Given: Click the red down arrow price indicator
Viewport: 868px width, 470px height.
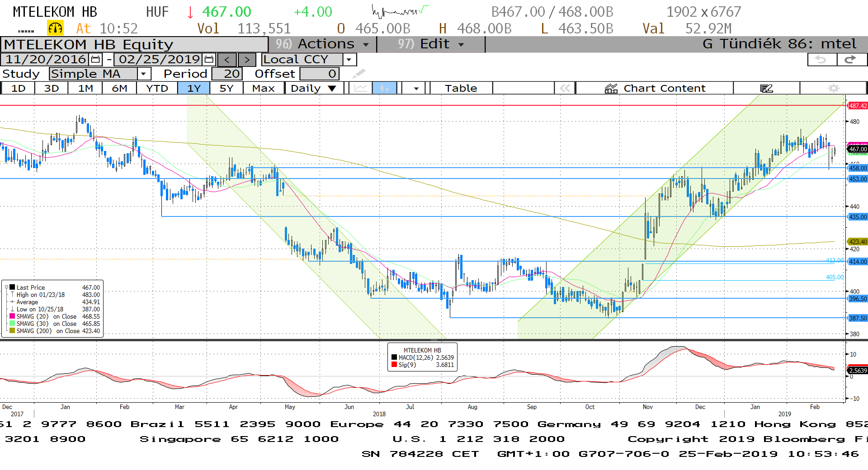Looking at the screenshot, I should (190, 12).
